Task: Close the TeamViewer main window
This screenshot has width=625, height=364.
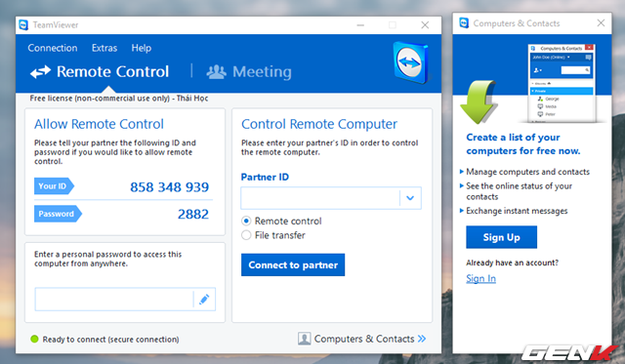Action: click(425, 25)
